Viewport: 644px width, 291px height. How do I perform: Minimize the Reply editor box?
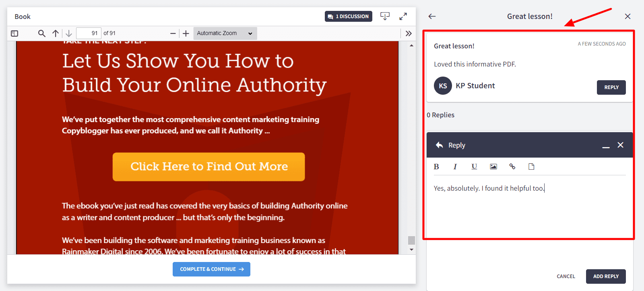606,145
